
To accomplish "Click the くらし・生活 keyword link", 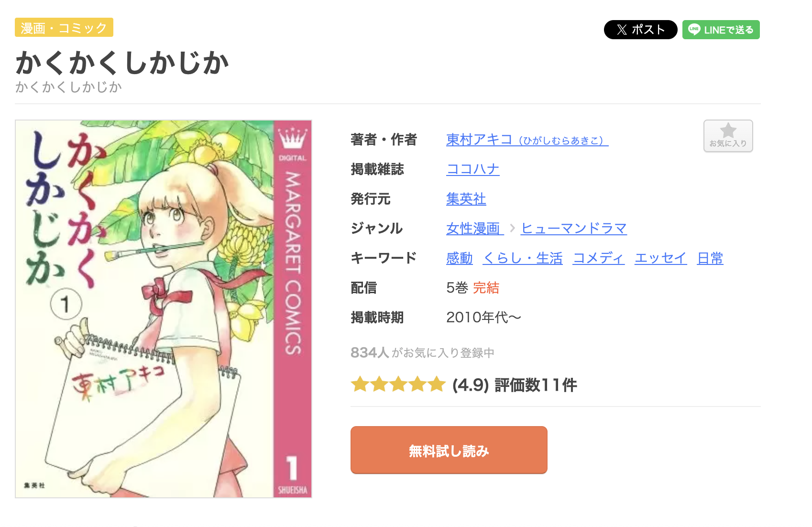I will point(522,258).
